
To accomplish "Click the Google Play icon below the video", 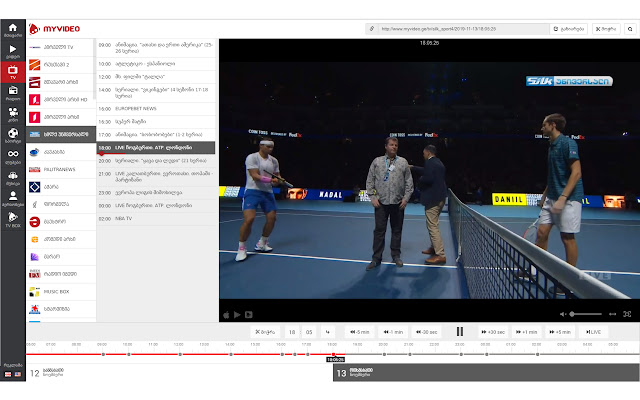I will (x=237, y=315).
